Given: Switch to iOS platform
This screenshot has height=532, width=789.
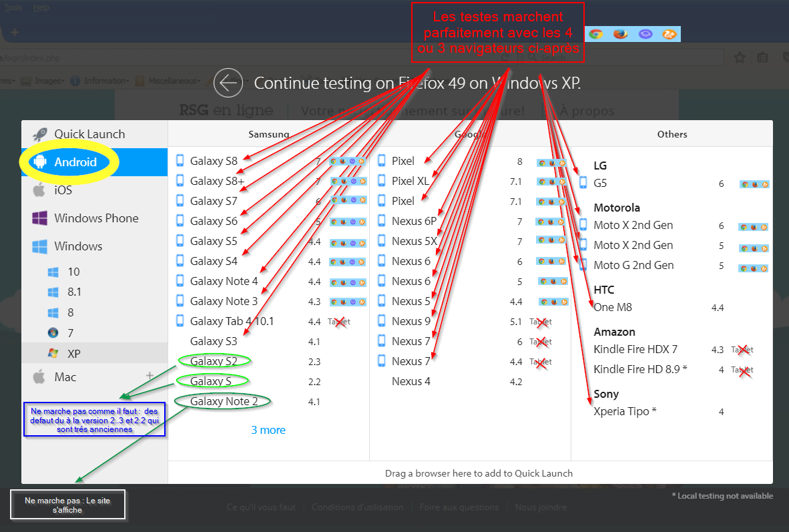Looking at the screenshot, I should (63, 190).
